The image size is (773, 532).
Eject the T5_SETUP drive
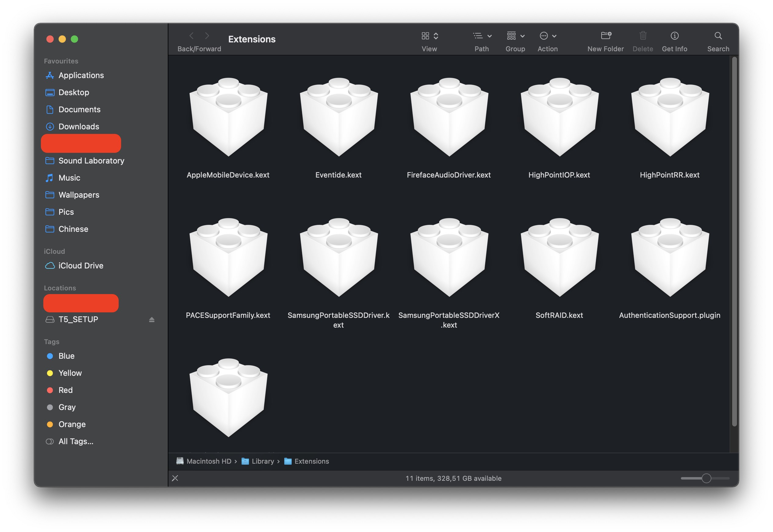[x=152, y=320]
